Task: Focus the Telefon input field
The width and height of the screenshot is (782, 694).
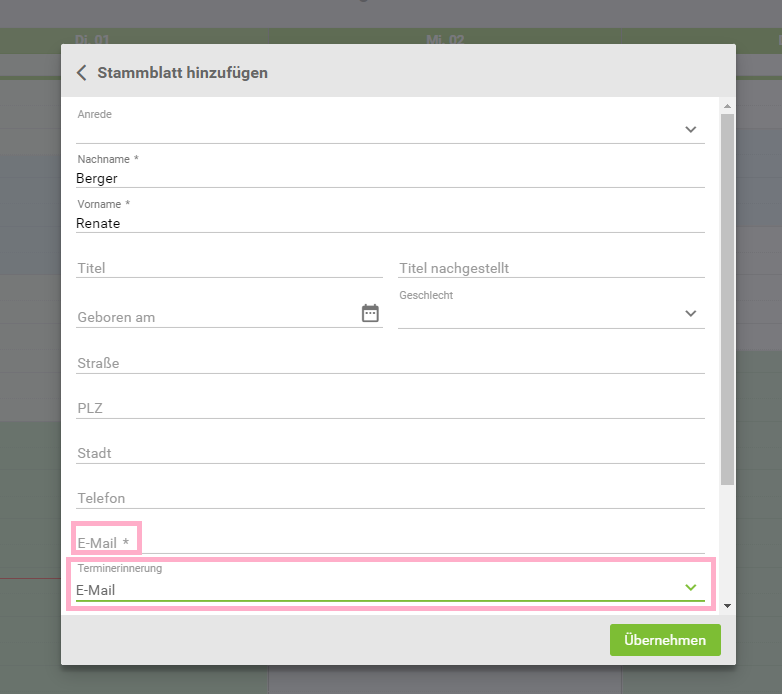Action: tap(390, 498)
